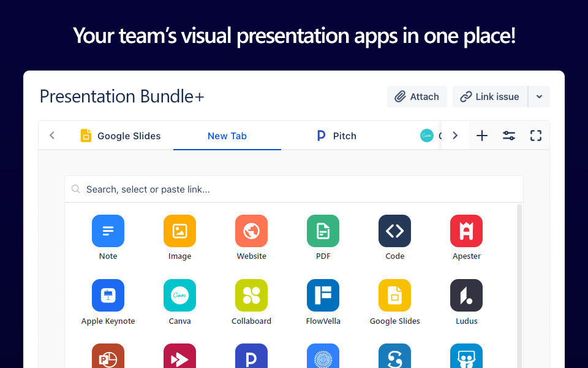Choose the blue Pitch icon in bottom row

pyautogui.click(x=251, y=356)
